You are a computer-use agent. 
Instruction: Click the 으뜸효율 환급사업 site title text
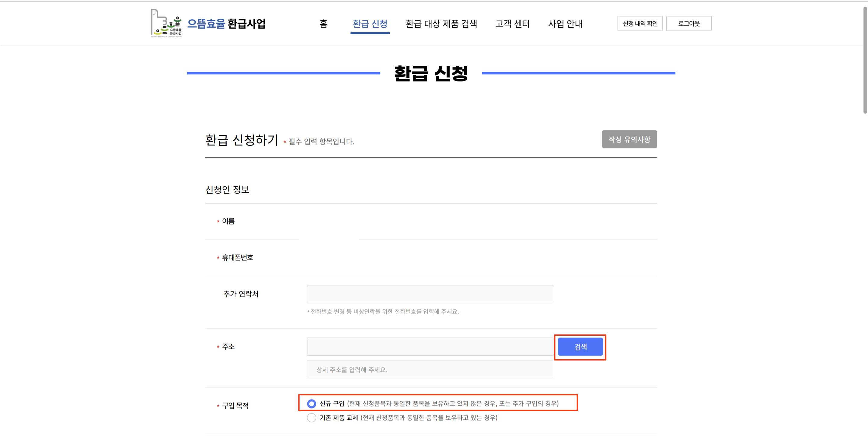click(226, 23)
